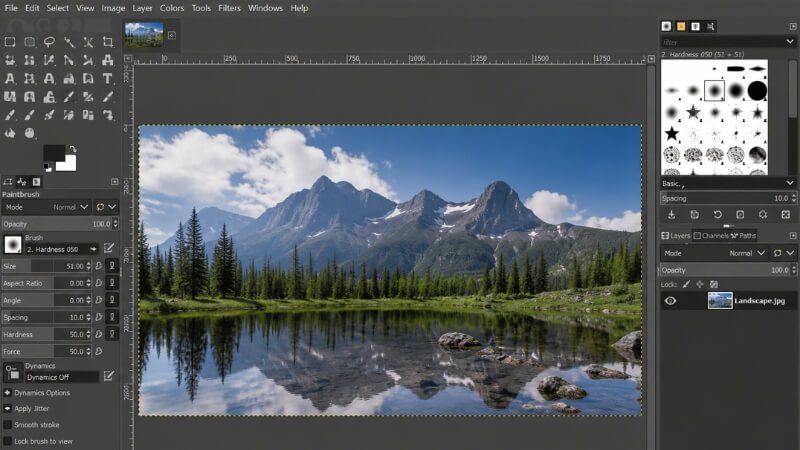Click the Dynamics icon in tool options
This screenshot has width=800, height=450.
tap(13, 373)
